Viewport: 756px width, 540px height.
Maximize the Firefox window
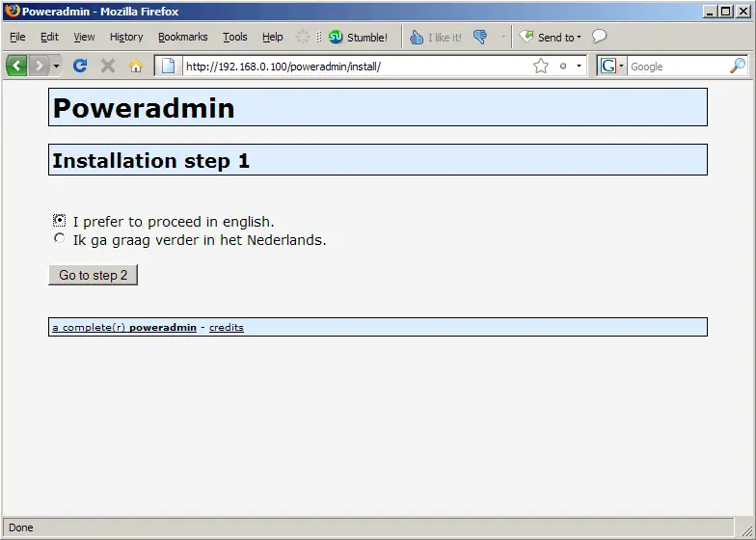(725, 11)
